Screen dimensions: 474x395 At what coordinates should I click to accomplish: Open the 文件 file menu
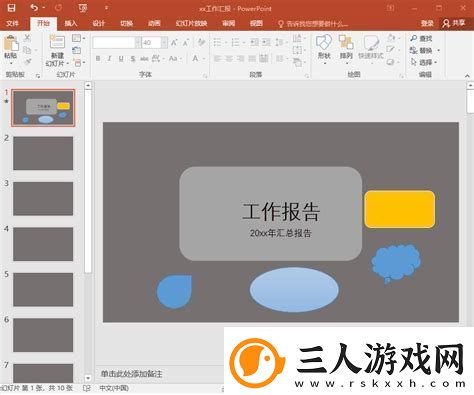pyautogui.click(x=12, y=23)
